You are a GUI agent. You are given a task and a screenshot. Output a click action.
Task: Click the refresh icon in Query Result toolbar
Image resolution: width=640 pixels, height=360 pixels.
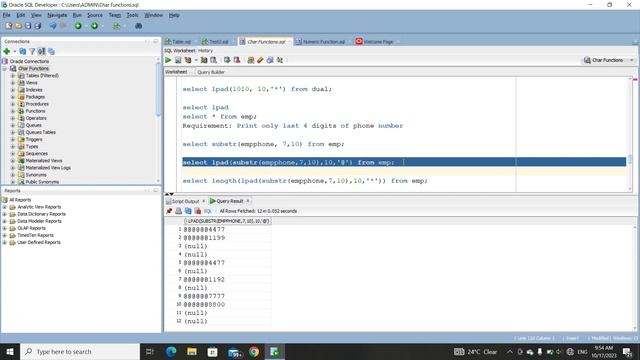click(188, 211)
